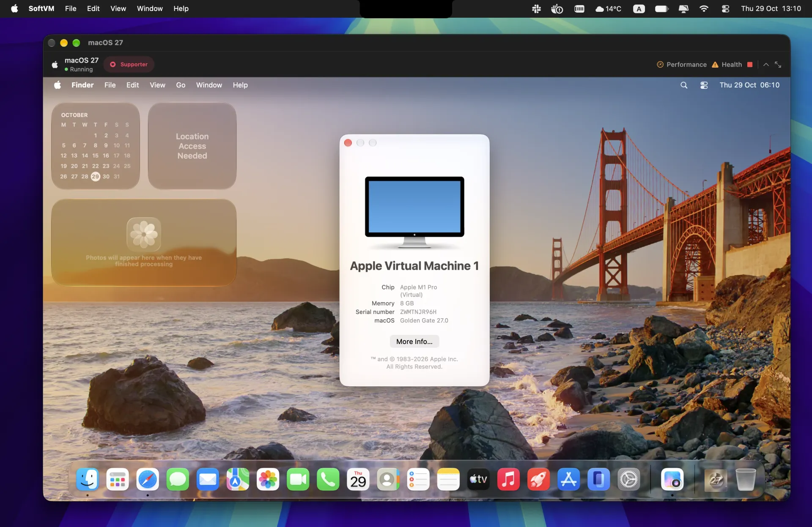Select October 29 in calendar widget
812x527 pixels.
(x=96, y=176)
